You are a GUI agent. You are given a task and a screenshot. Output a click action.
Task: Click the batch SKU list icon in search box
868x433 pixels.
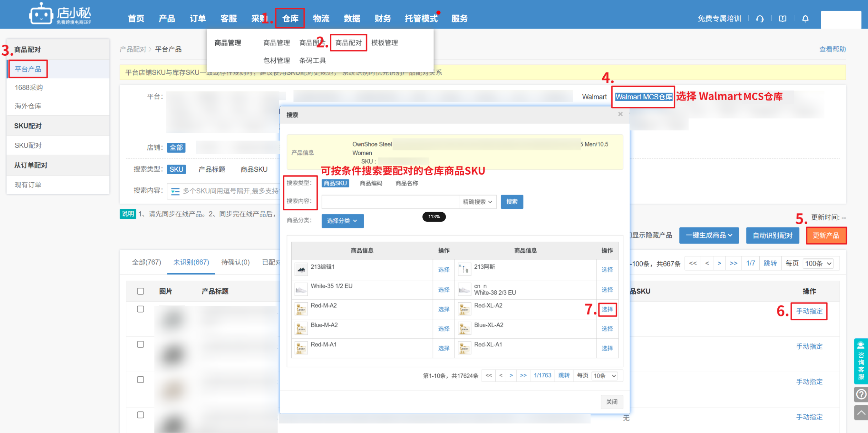point(175,191)
